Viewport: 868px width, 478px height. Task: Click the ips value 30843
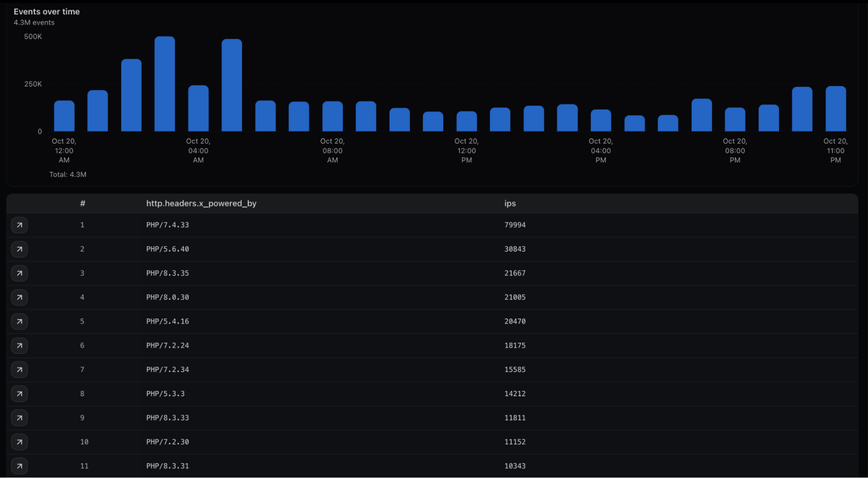pyautogui.click(x=515, y=249)
